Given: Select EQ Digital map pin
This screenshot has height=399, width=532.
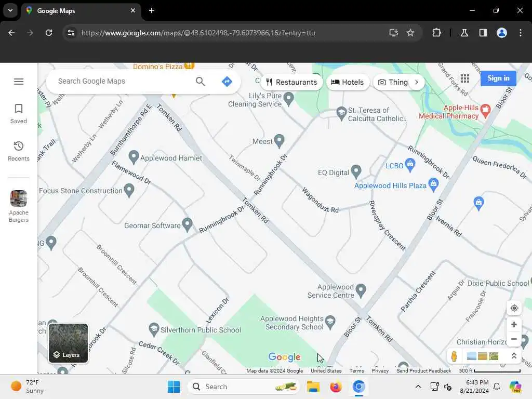Looking at the screenshot, I should tap(356, 171).
